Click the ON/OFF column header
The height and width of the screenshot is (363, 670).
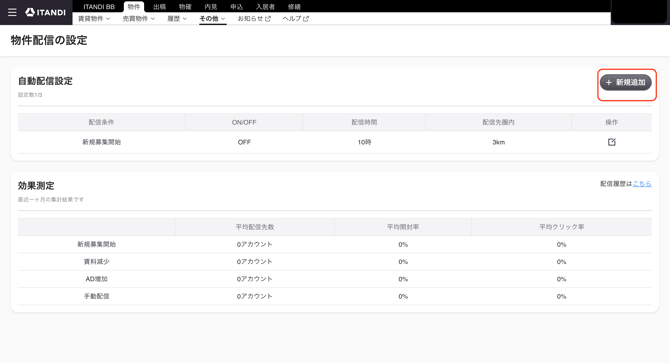pyautogui.click(x=244, y=122)
